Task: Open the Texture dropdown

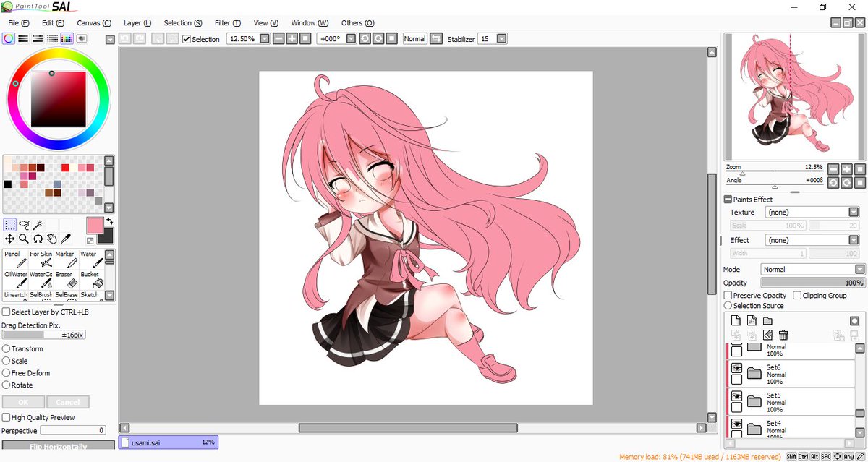Action: pos(853,212)
